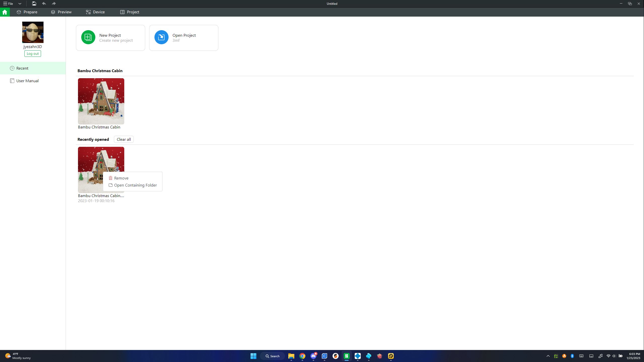Click the green NVIDIA tray icon
This screenshot has width=644, height=362.
(x=556, y=356)
